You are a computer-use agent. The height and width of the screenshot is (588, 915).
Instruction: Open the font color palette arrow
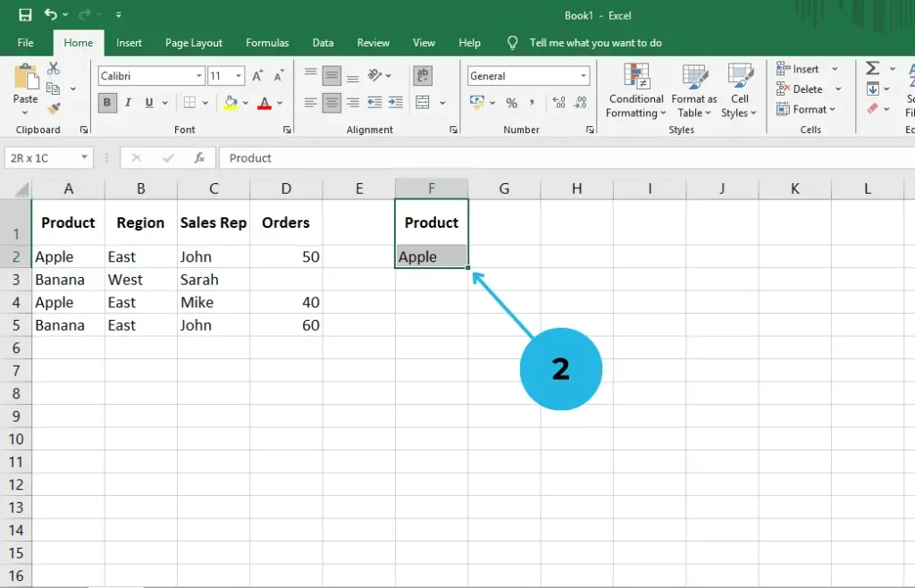280,103
